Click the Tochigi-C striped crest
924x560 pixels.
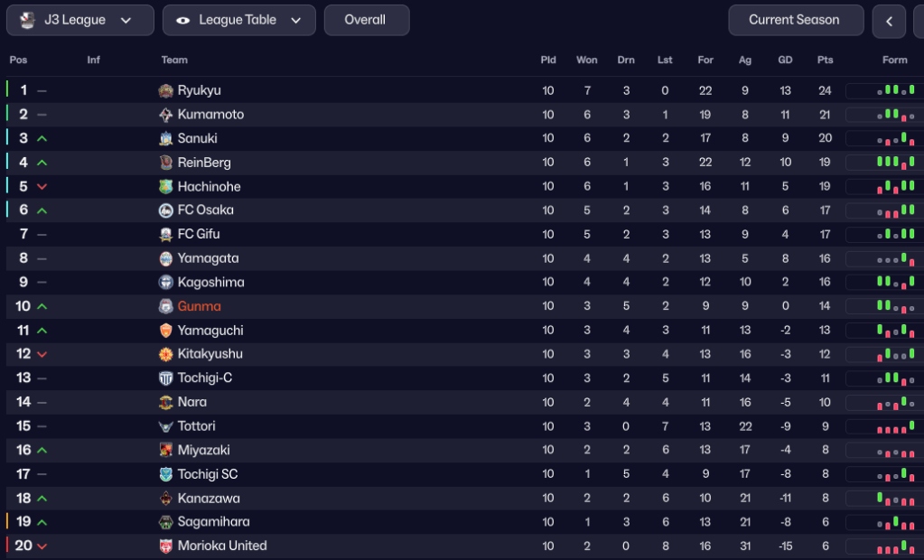tap(165, 378)
